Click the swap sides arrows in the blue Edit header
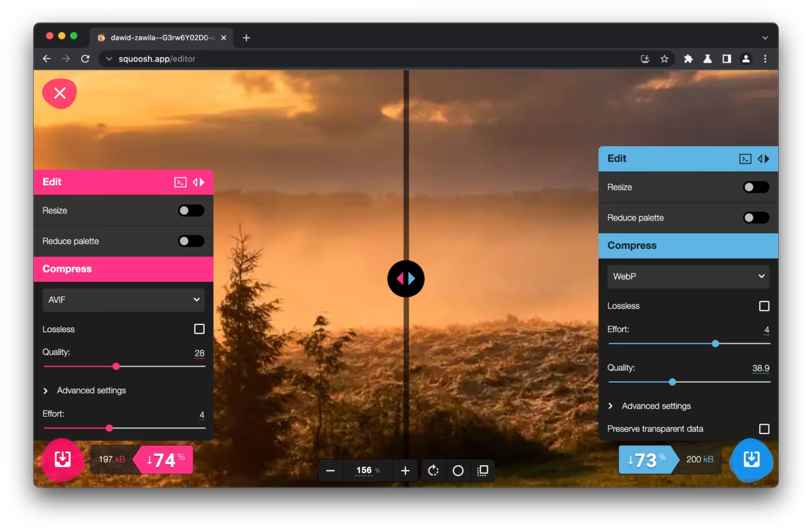812x532 pixels. pos(763,159)
